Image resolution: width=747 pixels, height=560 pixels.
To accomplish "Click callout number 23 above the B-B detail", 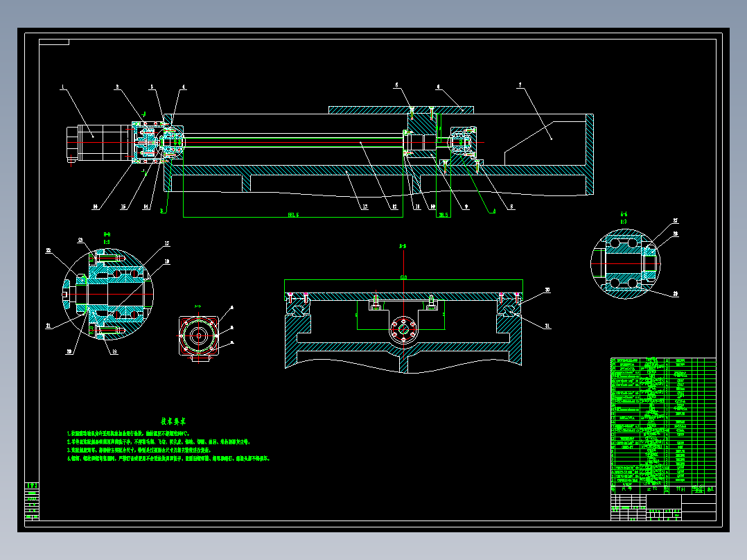I will tap(80, 240).
